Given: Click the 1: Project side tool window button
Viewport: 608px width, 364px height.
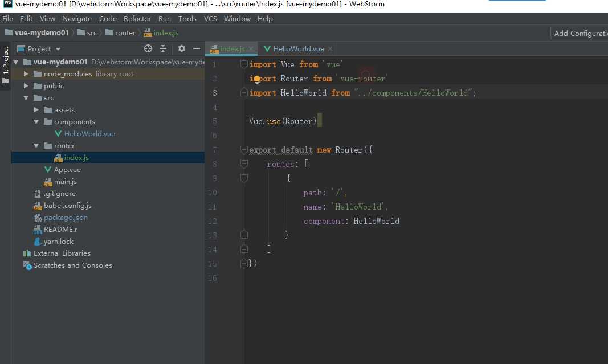Looking at the screenshot, I should click(x=6, y=65).
